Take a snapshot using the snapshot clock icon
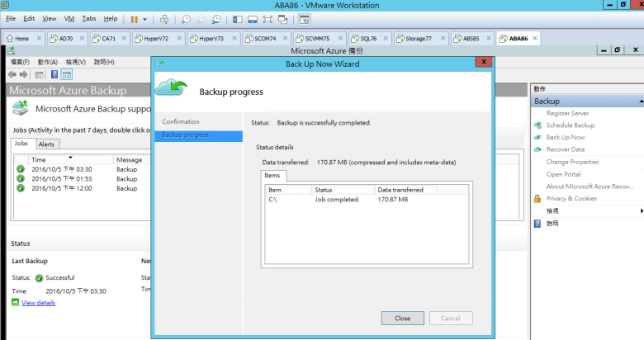 [186, 18]
